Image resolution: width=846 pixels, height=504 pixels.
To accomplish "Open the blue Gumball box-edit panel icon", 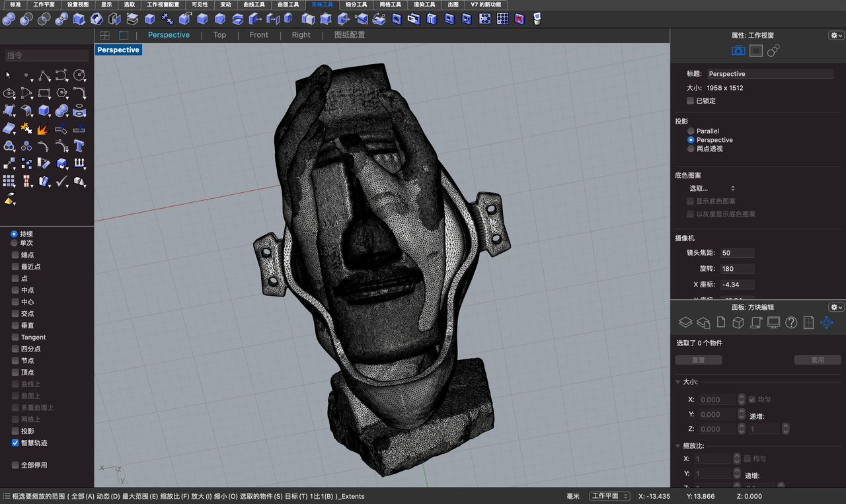I will 826,322.
